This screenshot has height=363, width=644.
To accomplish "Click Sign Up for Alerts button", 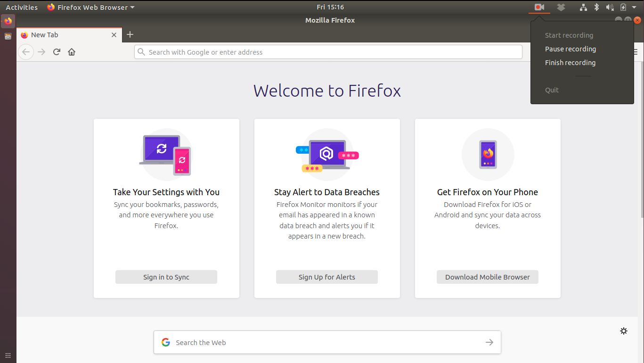I will [x=327, y=277].
